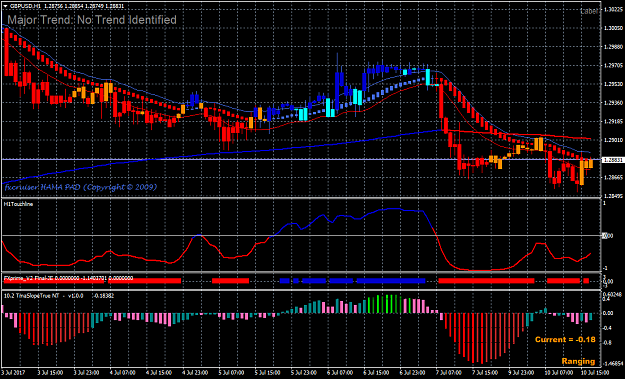Click the orange 'Ranging' status label
The image size is (625, 379).
578,361
